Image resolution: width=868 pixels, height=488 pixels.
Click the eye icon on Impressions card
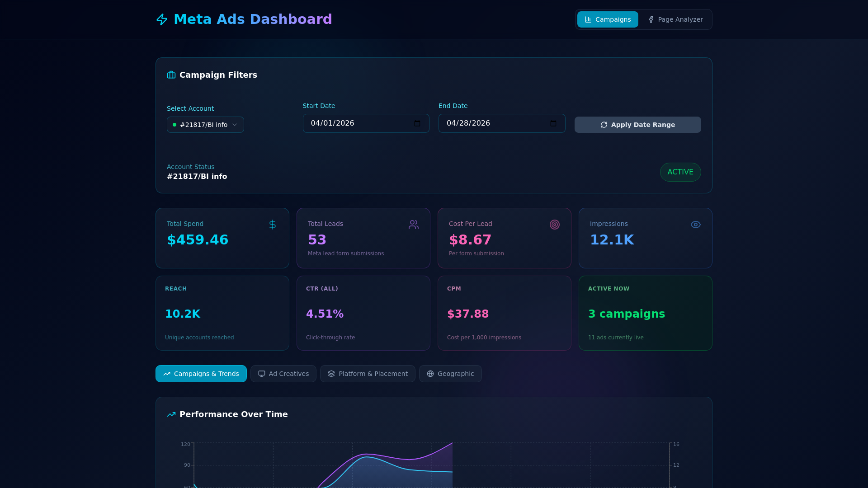tap(696, 225)
